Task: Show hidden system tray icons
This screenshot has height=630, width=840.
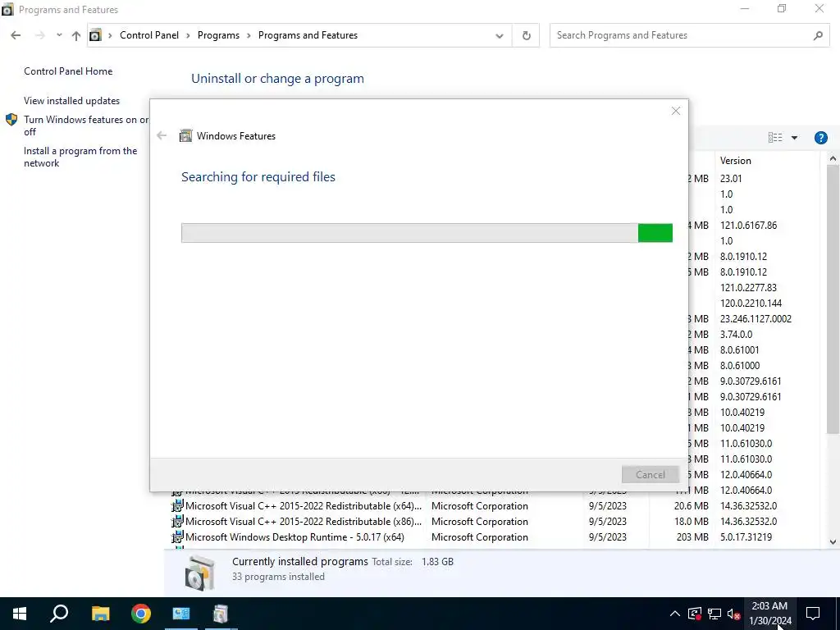Action: click(x=674, y=614)
